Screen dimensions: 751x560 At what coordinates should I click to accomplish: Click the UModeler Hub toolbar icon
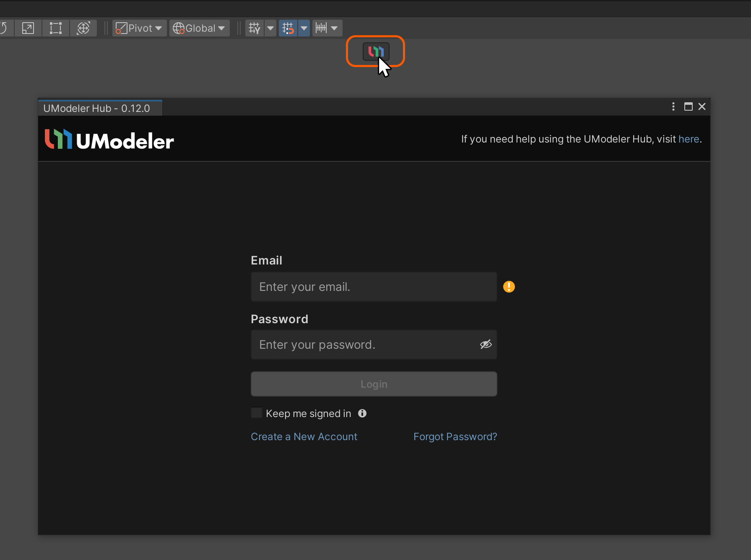(x=376, y=52)
